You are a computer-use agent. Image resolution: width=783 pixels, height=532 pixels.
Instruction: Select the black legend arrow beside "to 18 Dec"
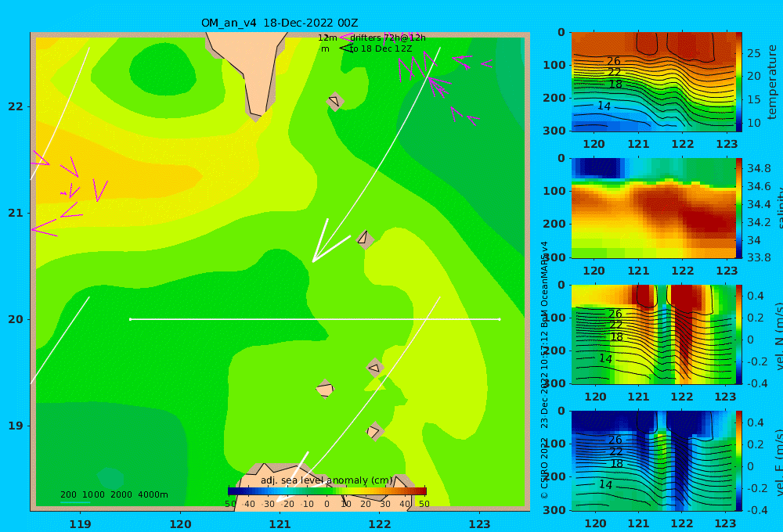tap(346, 49)
